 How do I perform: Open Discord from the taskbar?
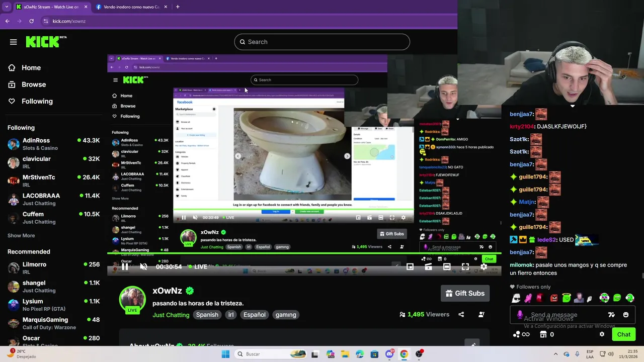[x=389, y=354]
